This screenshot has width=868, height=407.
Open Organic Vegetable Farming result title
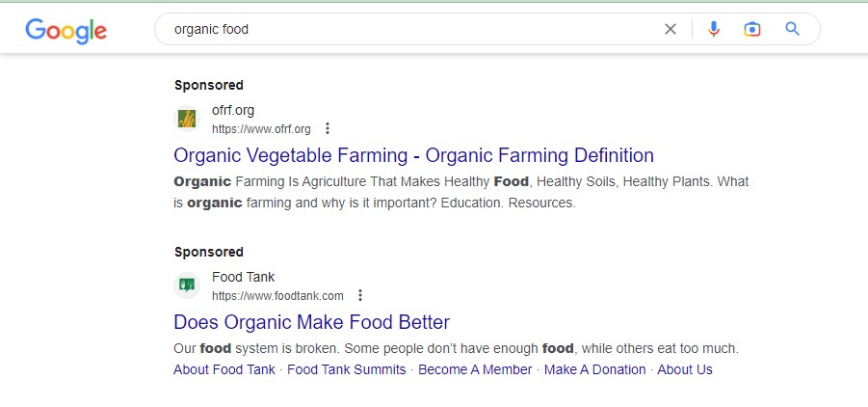[x=413, y=155]
